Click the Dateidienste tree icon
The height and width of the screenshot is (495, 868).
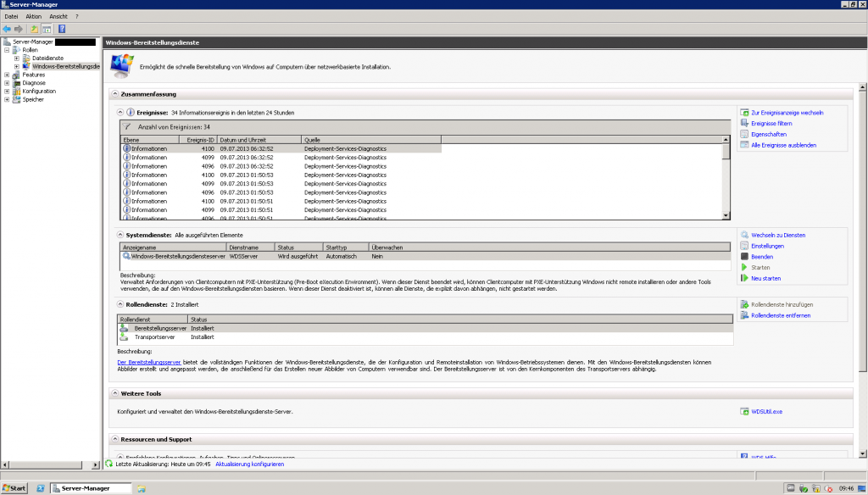pyautogui.click(x=26, y=58)
